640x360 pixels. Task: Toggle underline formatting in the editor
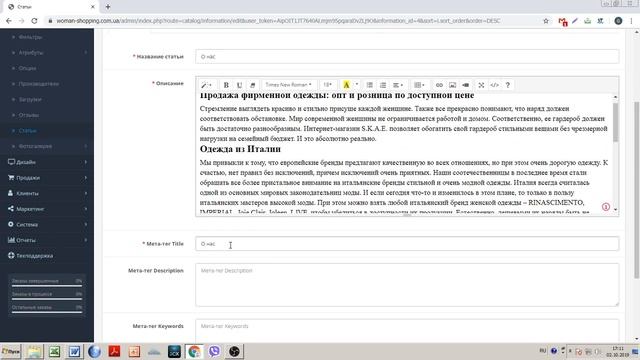coord(239,85)
